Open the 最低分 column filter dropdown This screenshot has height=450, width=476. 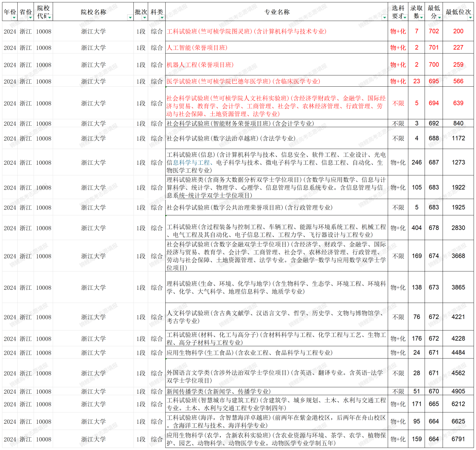click(440, 17)
